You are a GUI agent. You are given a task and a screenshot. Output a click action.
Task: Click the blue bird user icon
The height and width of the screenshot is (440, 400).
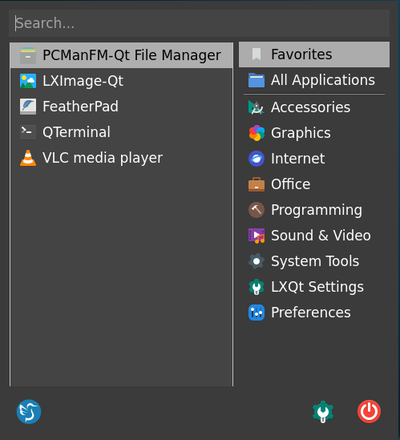[x=29, y=412]
